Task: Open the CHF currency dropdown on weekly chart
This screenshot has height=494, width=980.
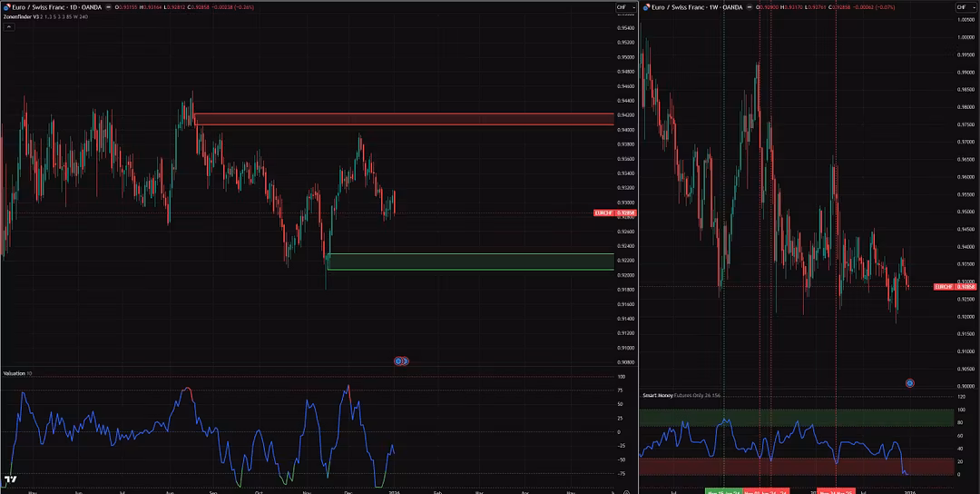Action: pos(961,7)
